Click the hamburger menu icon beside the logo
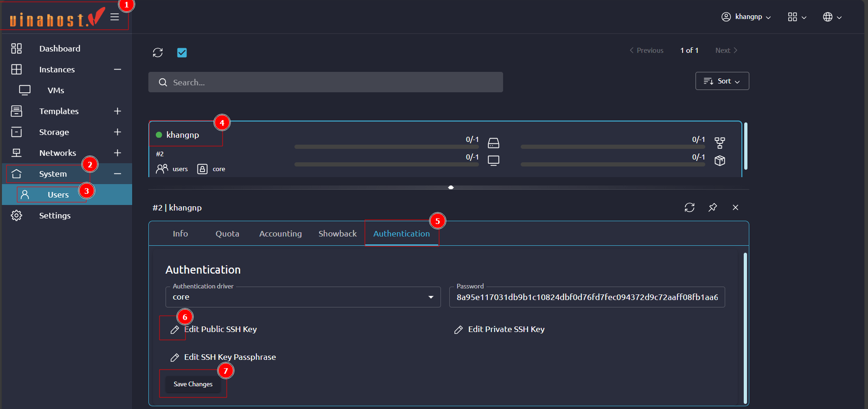 pyautogui.click(x=115, y=17)
